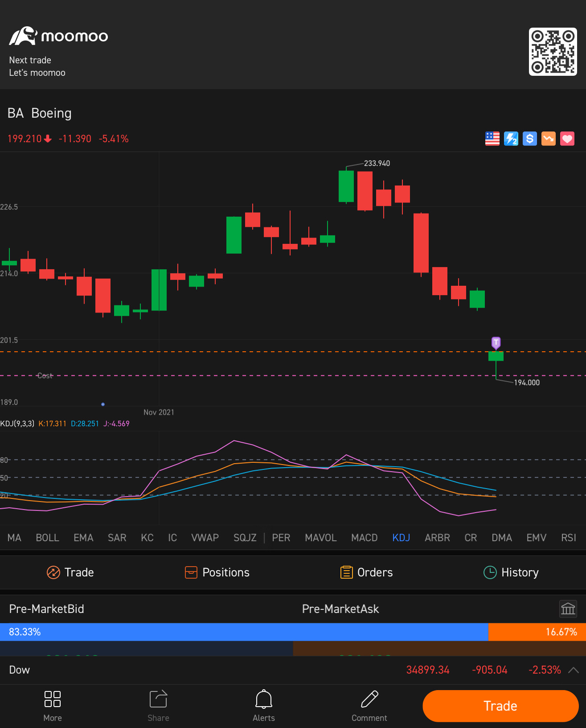The height and width of the screenshot is (728, 586).
Task: Tap the orange Trade button
Action: coord(500,706)
